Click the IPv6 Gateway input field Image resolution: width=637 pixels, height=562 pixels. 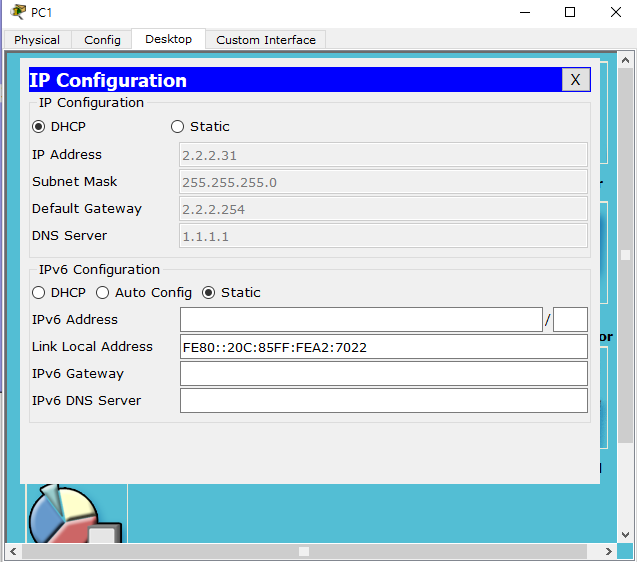pyautogui.click(x=384, y=374)
